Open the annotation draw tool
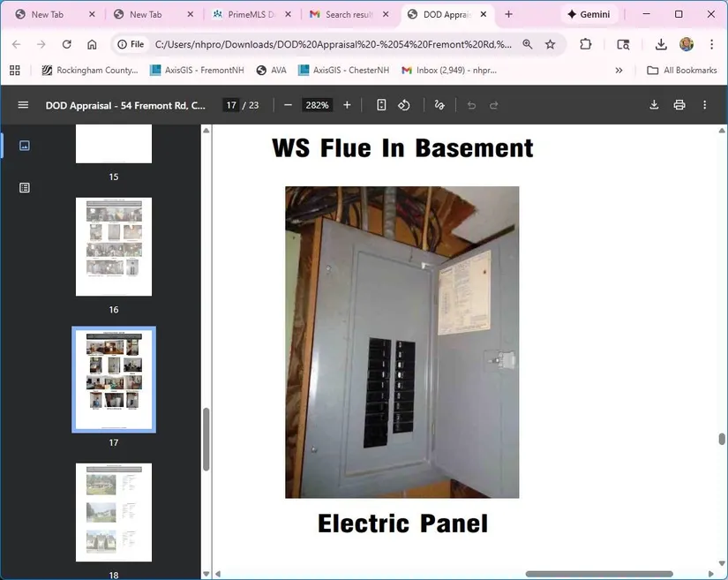 [439, 105]
